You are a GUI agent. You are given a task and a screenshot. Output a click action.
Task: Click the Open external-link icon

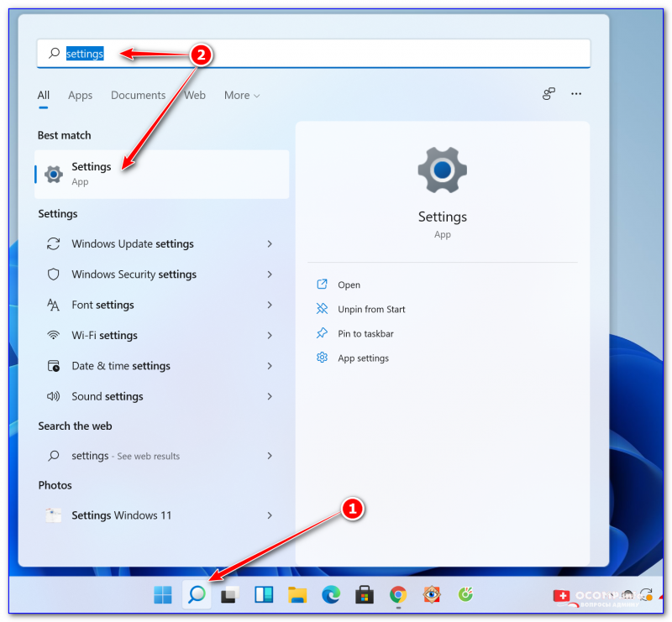point(322,284)
